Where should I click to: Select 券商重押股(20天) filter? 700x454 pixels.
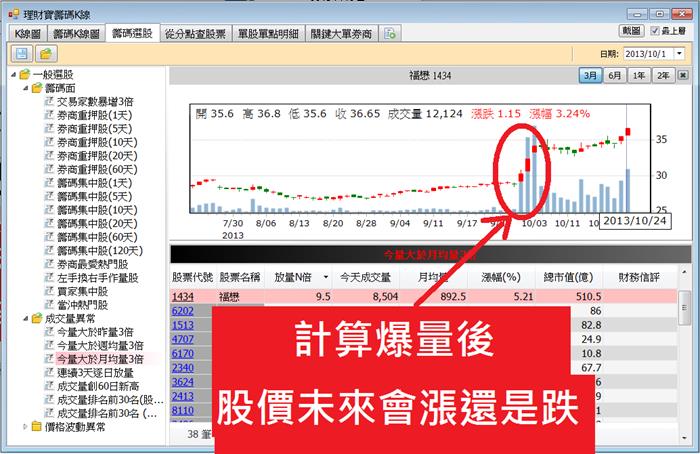tap(97, 156)
